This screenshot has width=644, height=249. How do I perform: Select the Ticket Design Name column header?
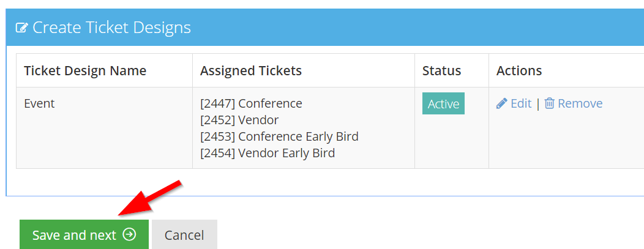point(85,70)
